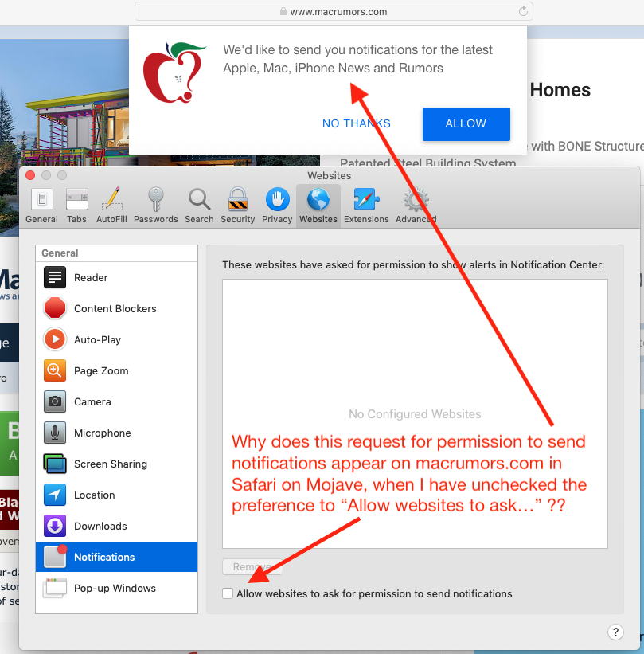
Task: Click the padlock icon in address bar
Action: pyautogui.click(x=283, y=12)
